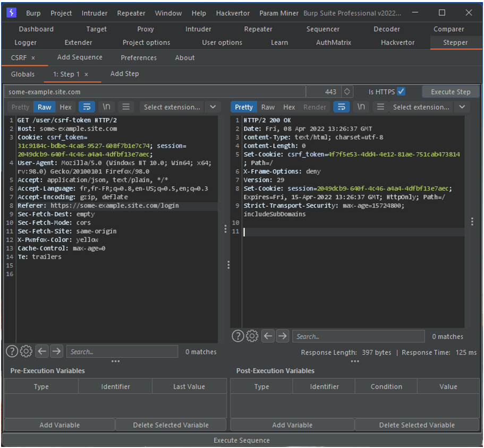Switch request view to Pretty

coord(20,107)
